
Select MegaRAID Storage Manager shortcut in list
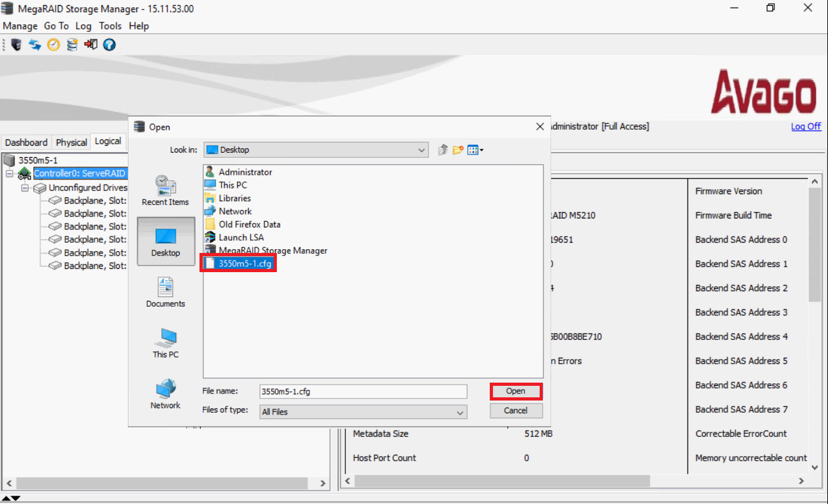(266, 250)
